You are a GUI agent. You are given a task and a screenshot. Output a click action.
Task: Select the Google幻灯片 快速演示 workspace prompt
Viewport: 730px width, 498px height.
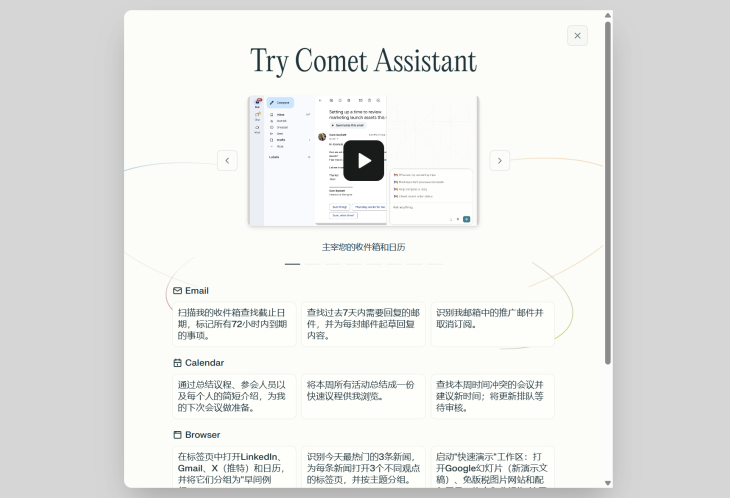(493, 467)
